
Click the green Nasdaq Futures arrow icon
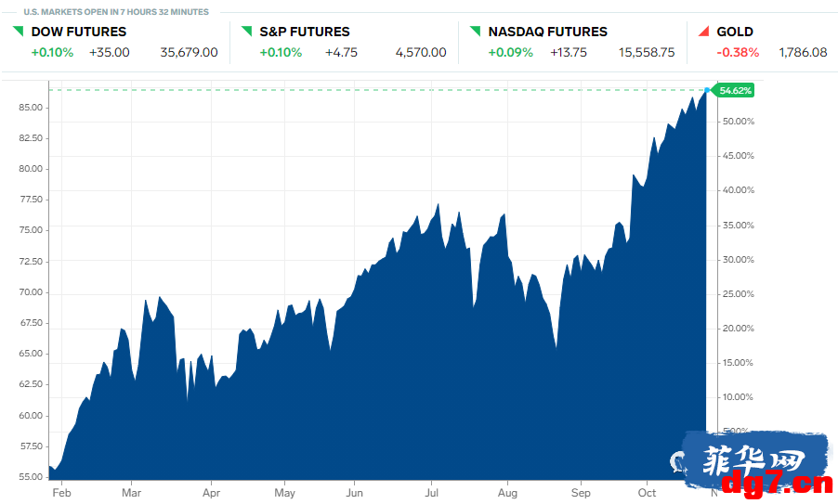coord(475,31)
